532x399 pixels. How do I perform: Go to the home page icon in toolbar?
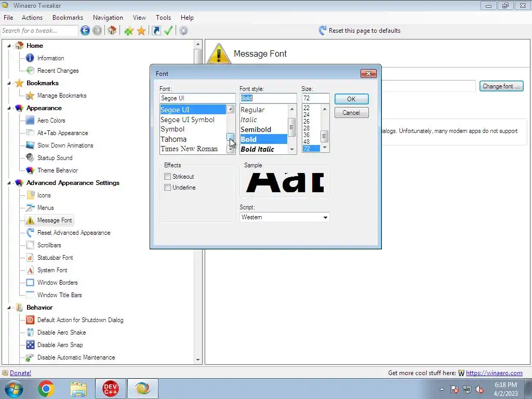point(112,31)
